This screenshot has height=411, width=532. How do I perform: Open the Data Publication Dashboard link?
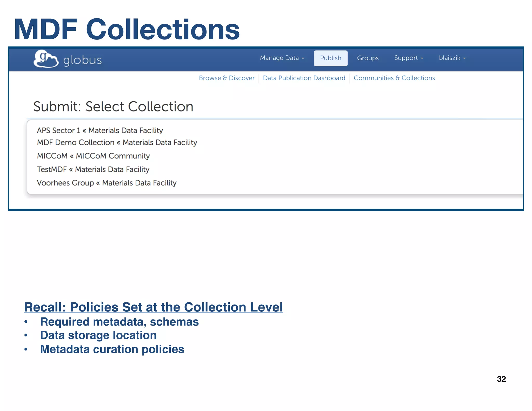point(304,78)
